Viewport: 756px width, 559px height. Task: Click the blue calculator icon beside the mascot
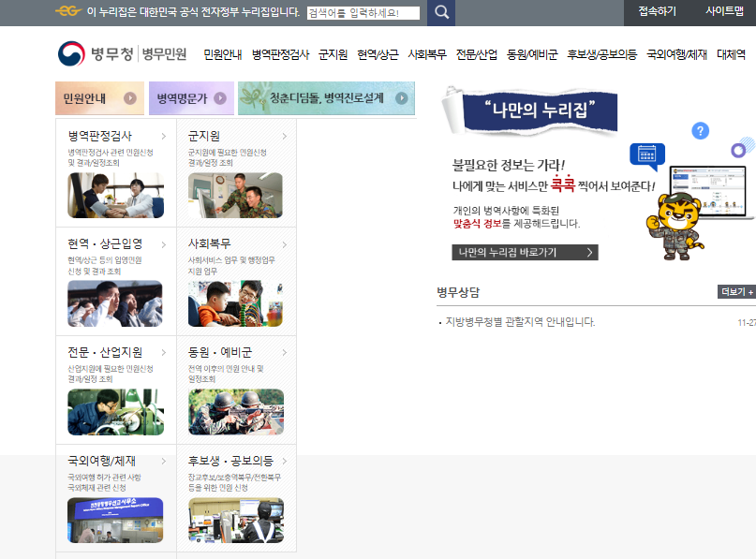(x=646, y=154)
